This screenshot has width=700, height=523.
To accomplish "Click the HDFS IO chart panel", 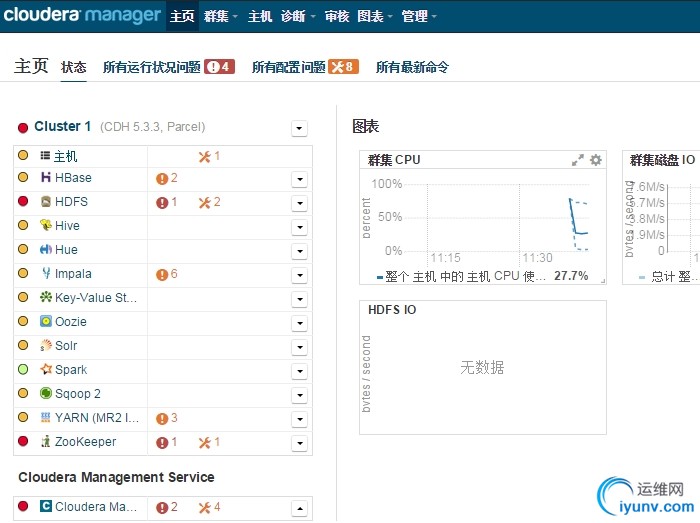I will click(x=483, y=367).
